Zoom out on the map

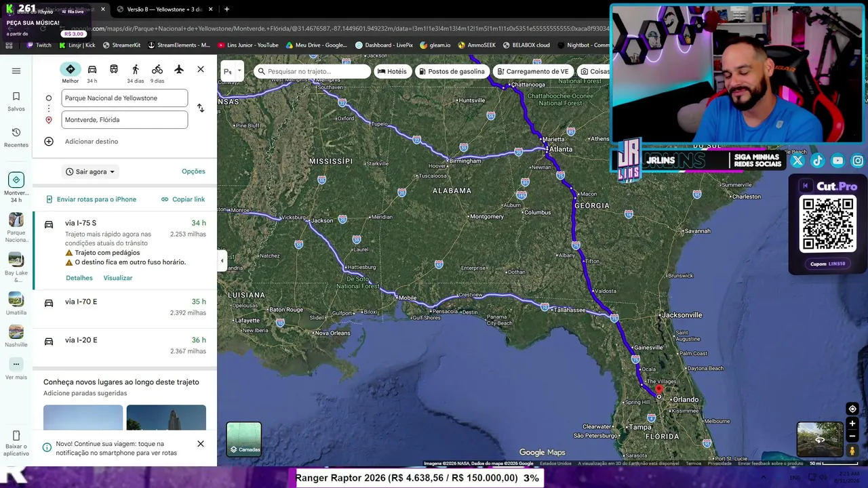[852, 436]
